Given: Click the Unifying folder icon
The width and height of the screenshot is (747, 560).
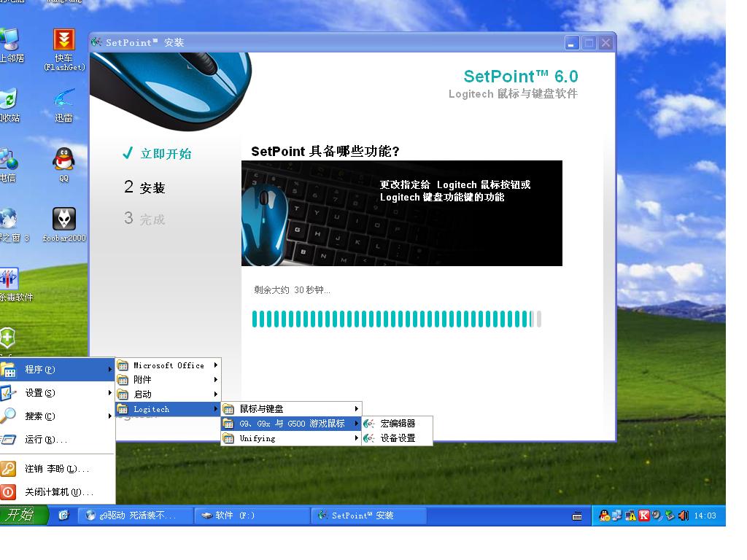Looking at the screenshot, I should 228,438.
